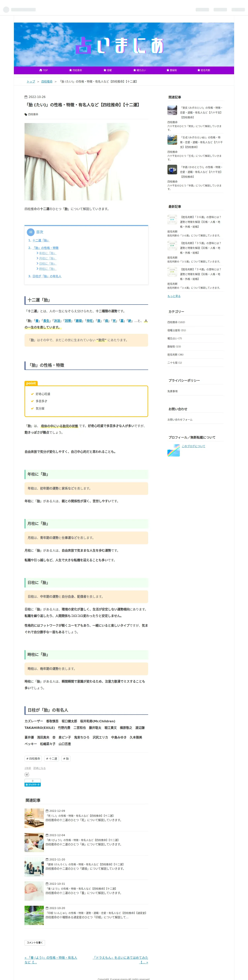Click the #胎 tag button

click(x=66, y=759)
